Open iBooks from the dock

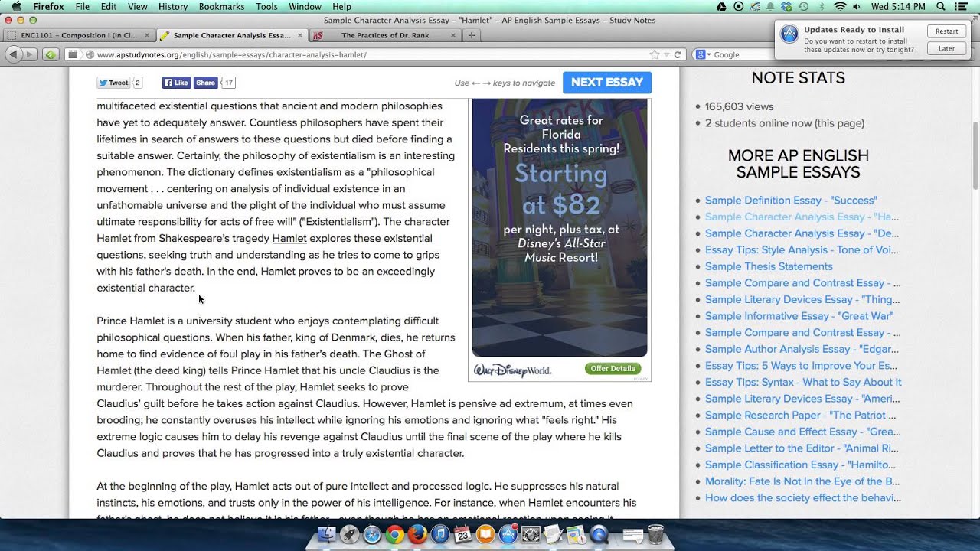coord(485,535)
